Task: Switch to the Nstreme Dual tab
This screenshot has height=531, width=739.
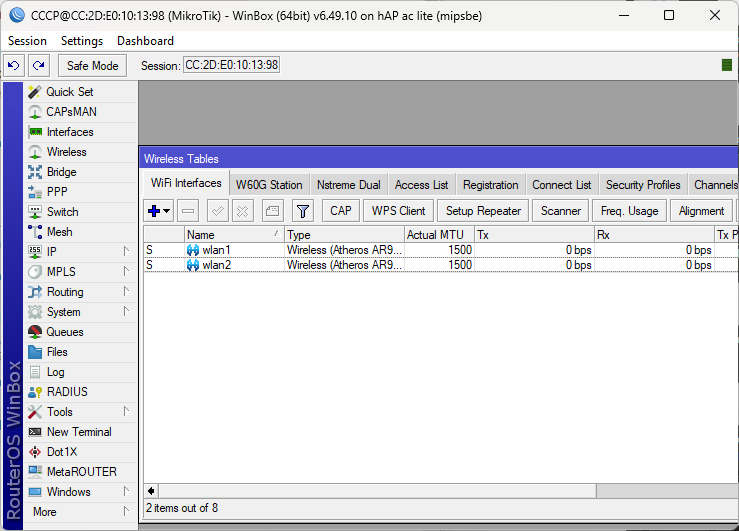Action: 349,185
